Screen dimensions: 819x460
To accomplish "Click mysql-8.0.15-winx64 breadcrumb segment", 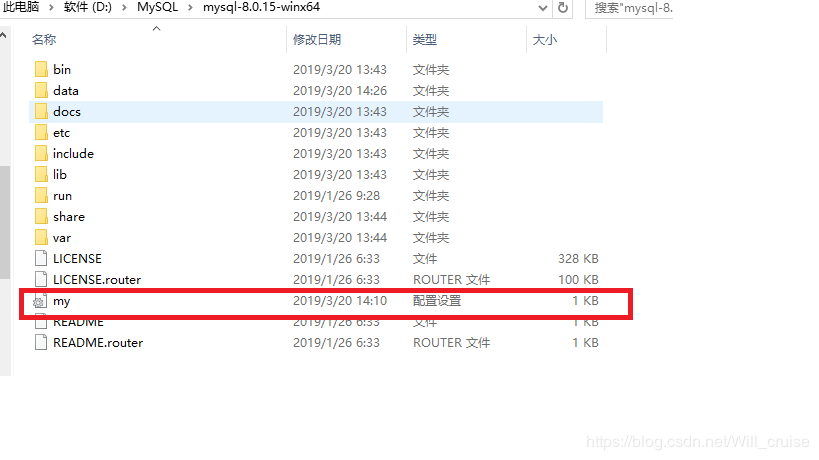I will coord(261,7).
